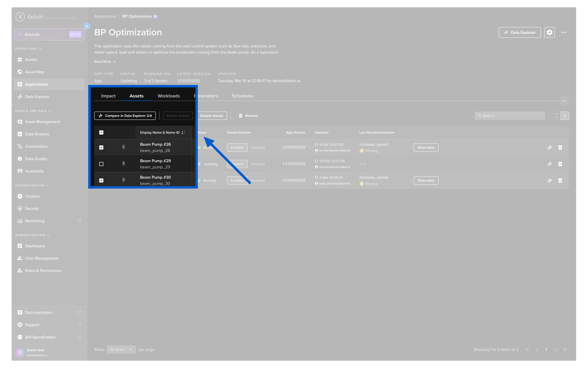Check the Beam Pump #29 checkbox
The image size is (588, 368).
101,164
